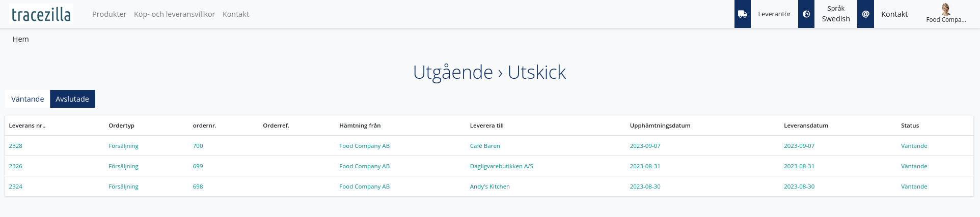The width and height of the screenshot is (980, 217).
Task: Open the Food Company user avatar
Action: tap(946, 9)
